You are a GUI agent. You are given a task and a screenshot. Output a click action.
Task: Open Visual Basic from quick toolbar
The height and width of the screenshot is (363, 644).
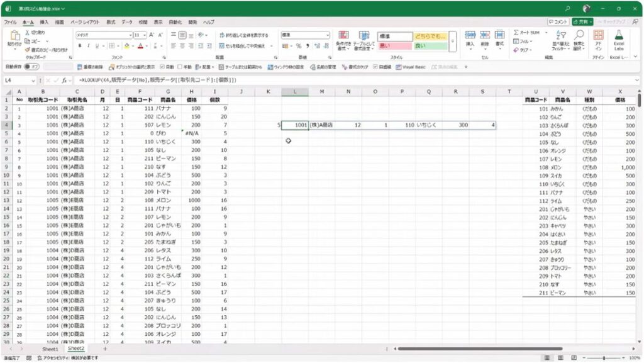coord(411,67)
